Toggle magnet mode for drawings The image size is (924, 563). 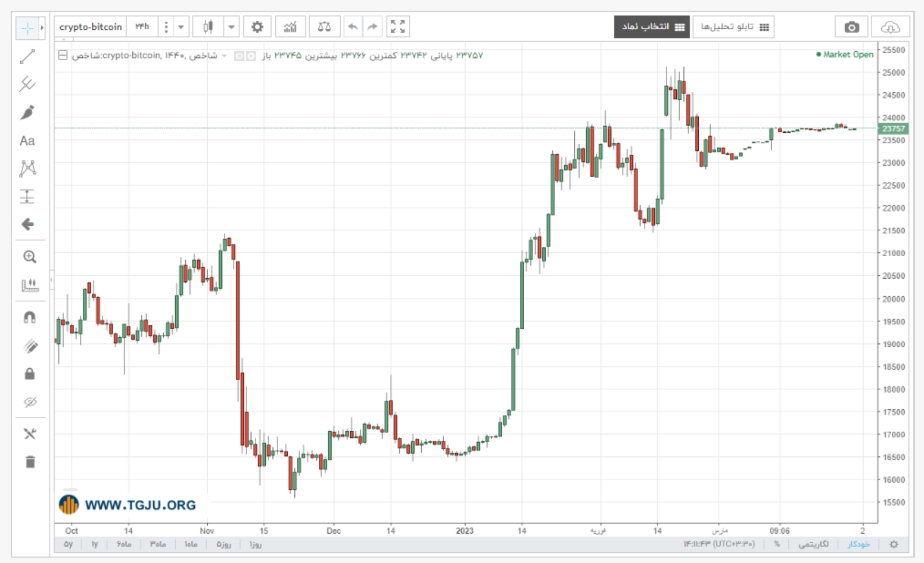tap(30, 318)
